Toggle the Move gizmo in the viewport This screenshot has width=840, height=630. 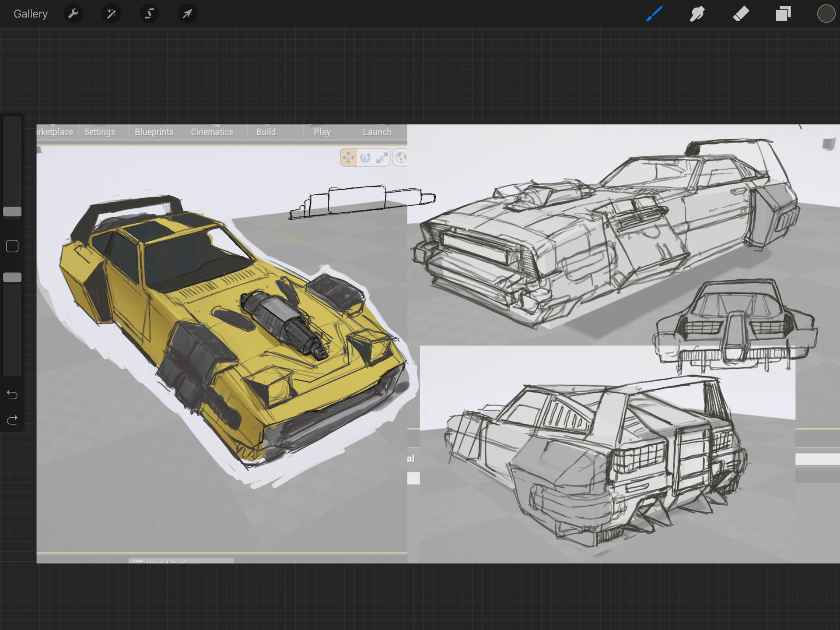[348, 157]
